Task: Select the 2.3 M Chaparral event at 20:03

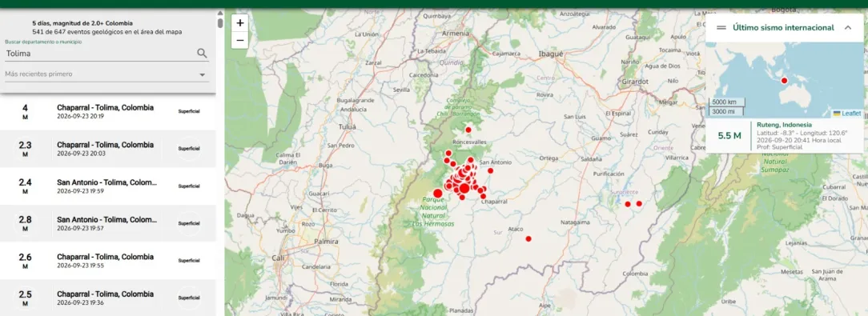Action: tap(108, 149)
